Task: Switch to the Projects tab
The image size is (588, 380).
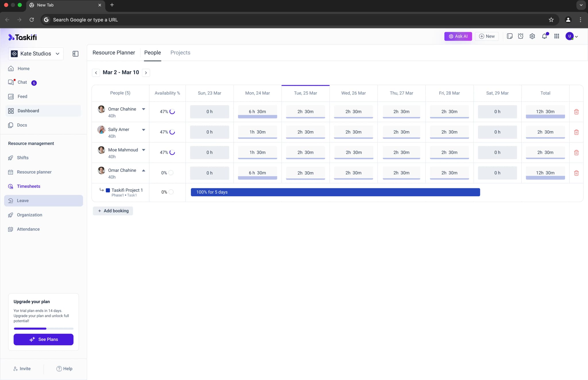Action: [180, 53]
